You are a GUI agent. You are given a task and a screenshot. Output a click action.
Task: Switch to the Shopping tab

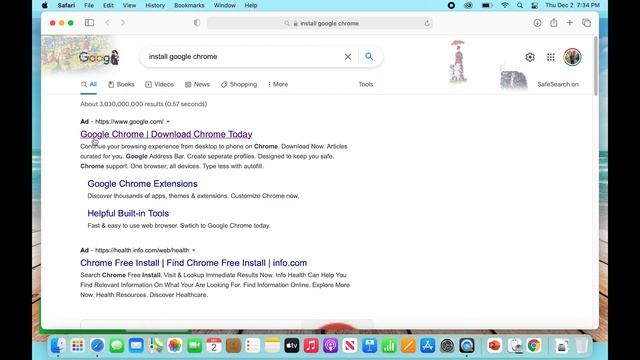[239, 84]
